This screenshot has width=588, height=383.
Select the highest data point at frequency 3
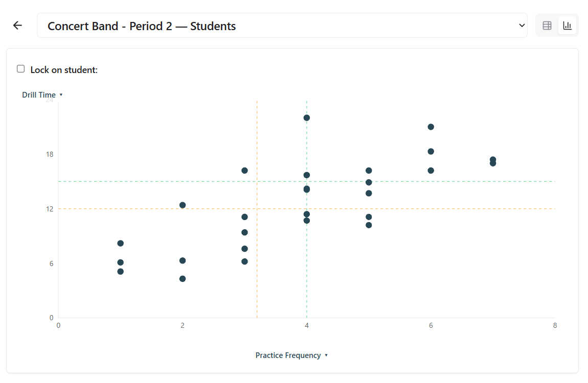(x=244, y=171)
